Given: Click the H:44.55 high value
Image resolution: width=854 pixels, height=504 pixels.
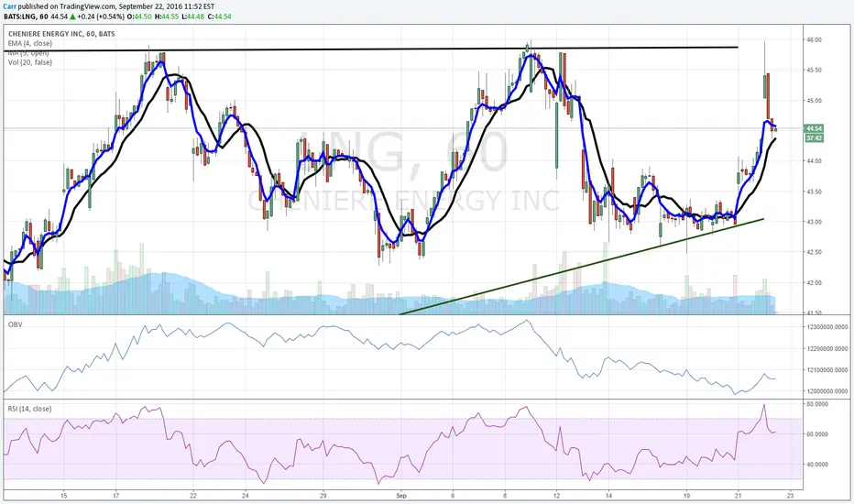Looking at the screenshot, I should coord(166,16).
